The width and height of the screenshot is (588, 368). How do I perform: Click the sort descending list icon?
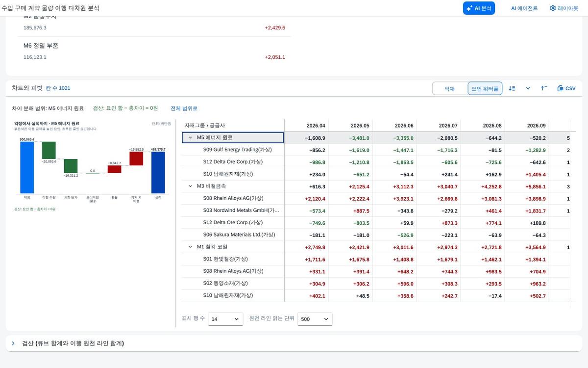(512, 88)
